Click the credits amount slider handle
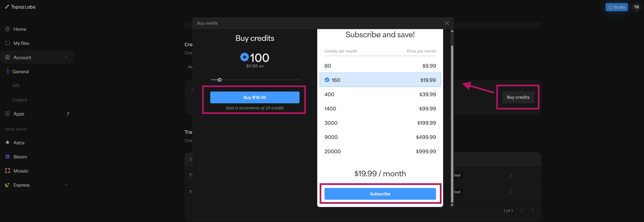 [220, 80]
